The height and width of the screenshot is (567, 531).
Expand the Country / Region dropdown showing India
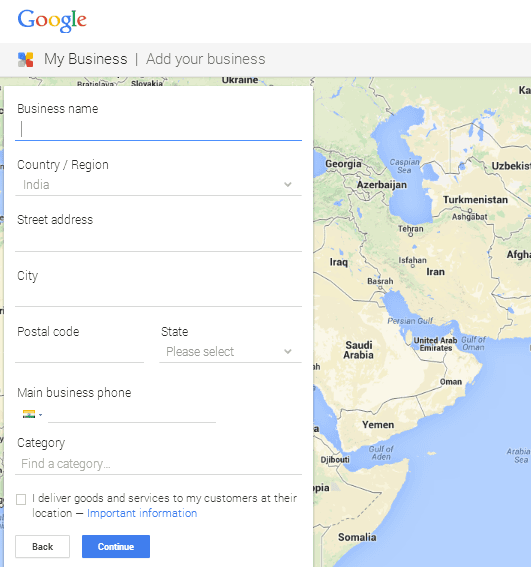coord(158,185)
